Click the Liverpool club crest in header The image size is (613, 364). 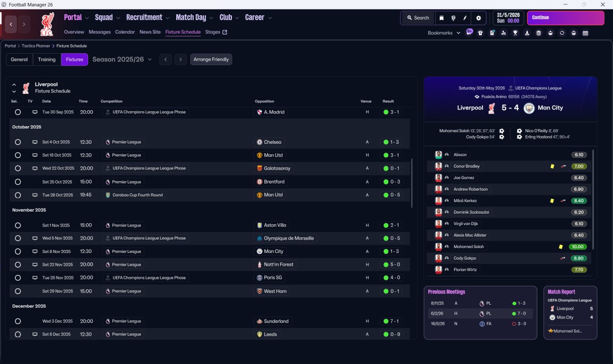tap(47, 24)
